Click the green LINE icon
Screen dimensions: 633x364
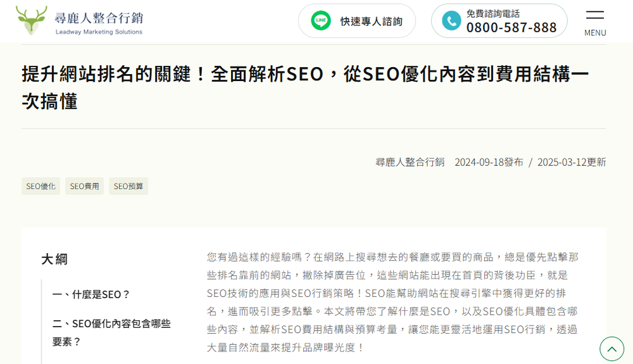pyautogui.click(x=321, y=21)
